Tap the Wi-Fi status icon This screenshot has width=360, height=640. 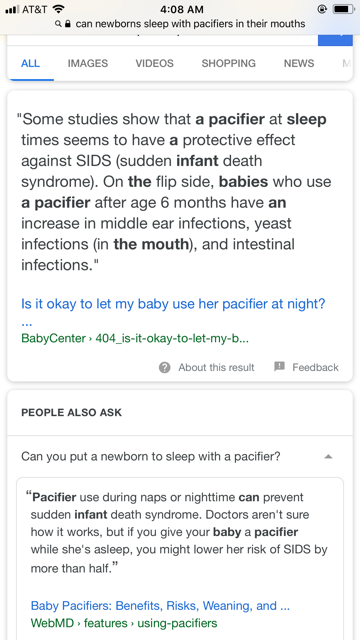[59, 9]
